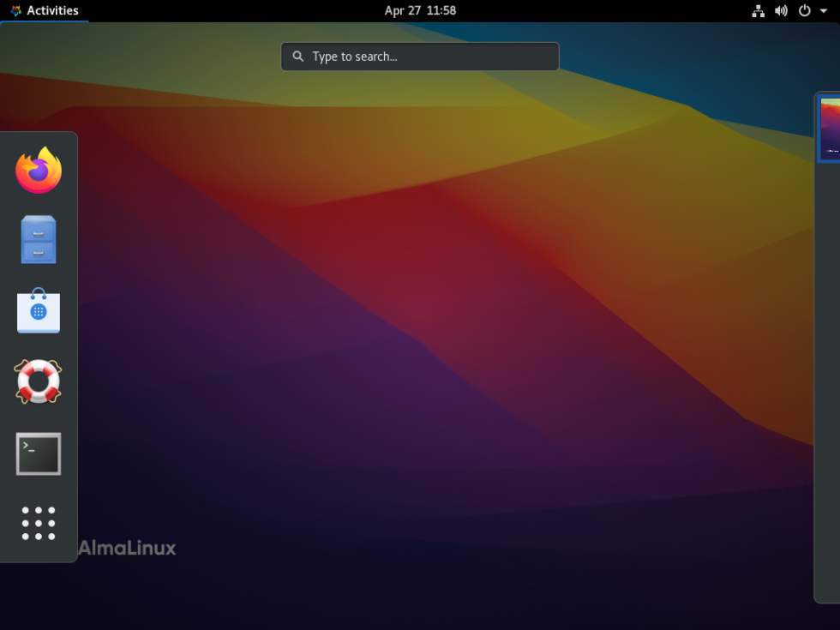Click the search input field
840x630 pixels.
[x=419, y=56]
